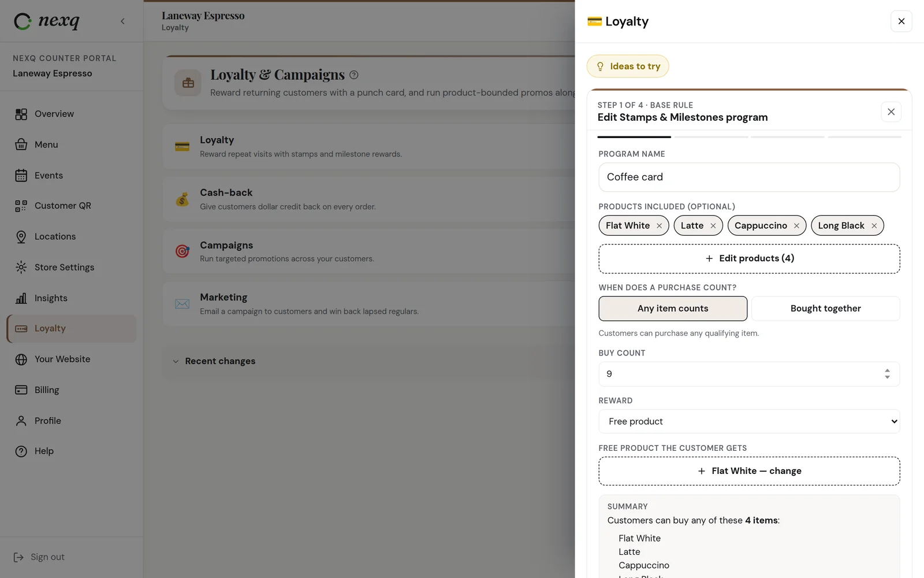
Task: Remove the Cappuccino product chip
Action: [x=796, y=226]
